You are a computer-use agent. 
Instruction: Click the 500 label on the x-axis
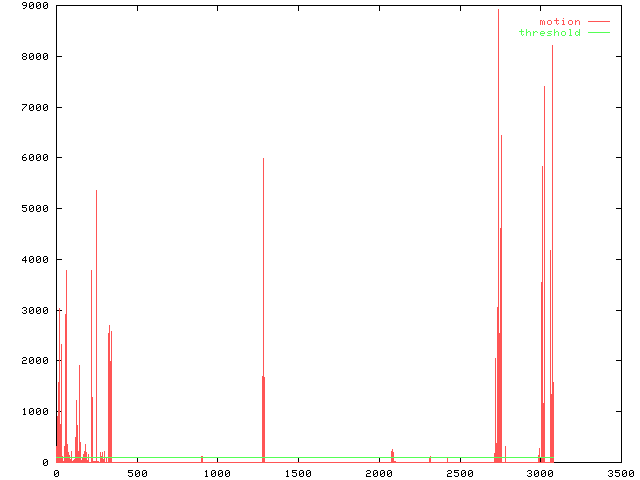(x=137, y=472)
